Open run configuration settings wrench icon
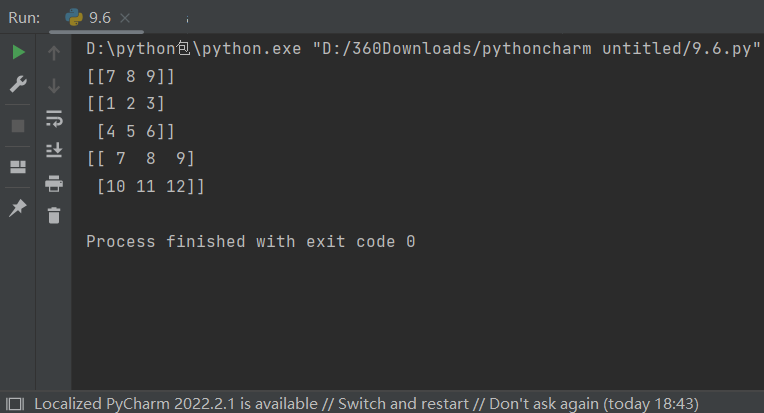 pos(18,84)
